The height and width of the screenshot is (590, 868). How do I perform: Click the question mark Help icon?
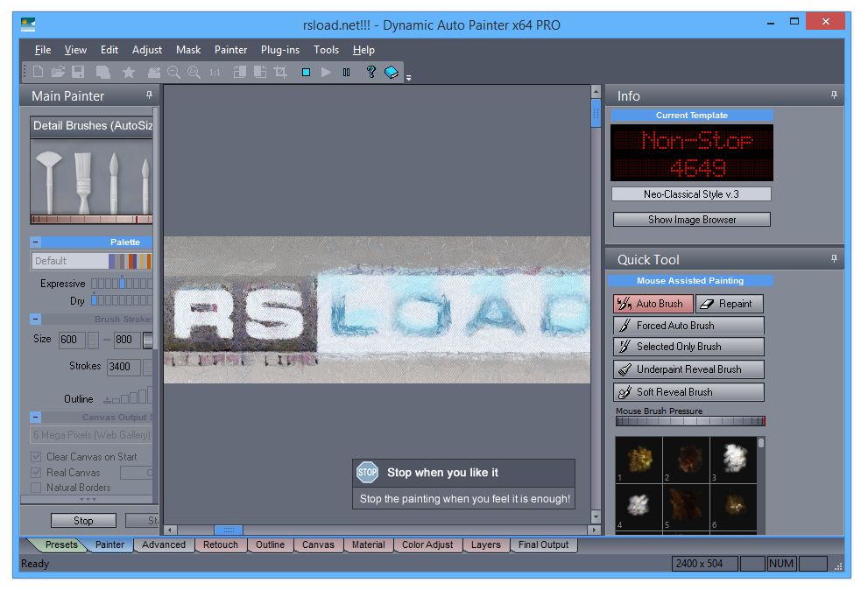(370, 73)
